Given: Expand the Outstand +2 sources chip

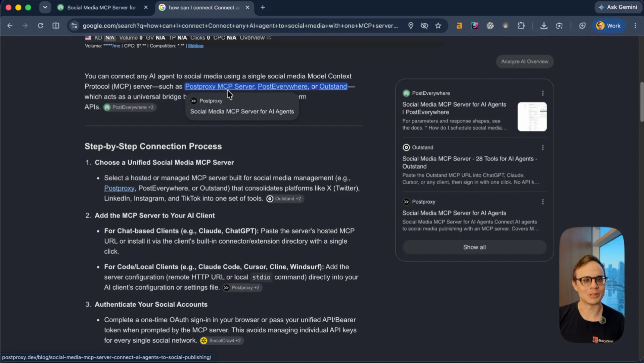Looking at the screenshot, I should coord(285,199).
